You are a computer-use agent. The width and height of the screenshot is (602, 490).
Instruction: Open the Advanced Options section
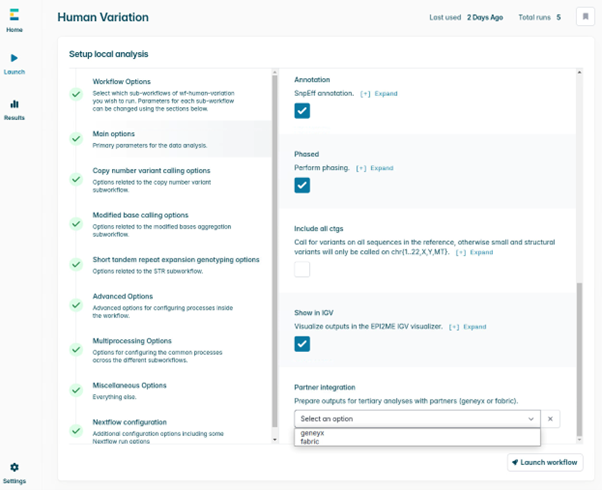[x=170, y=306]
